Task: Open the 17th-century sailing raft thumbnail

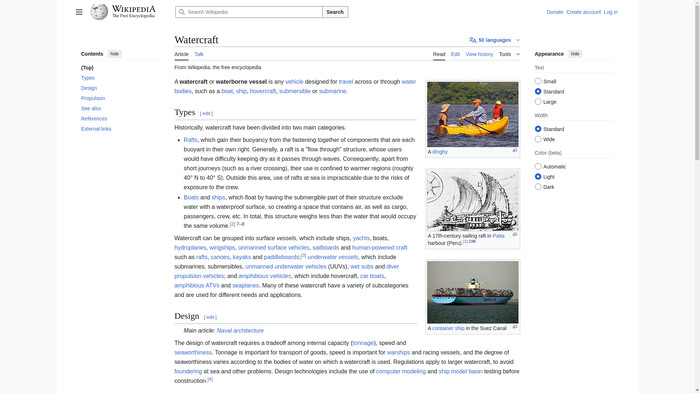Action: pos(473,201)
